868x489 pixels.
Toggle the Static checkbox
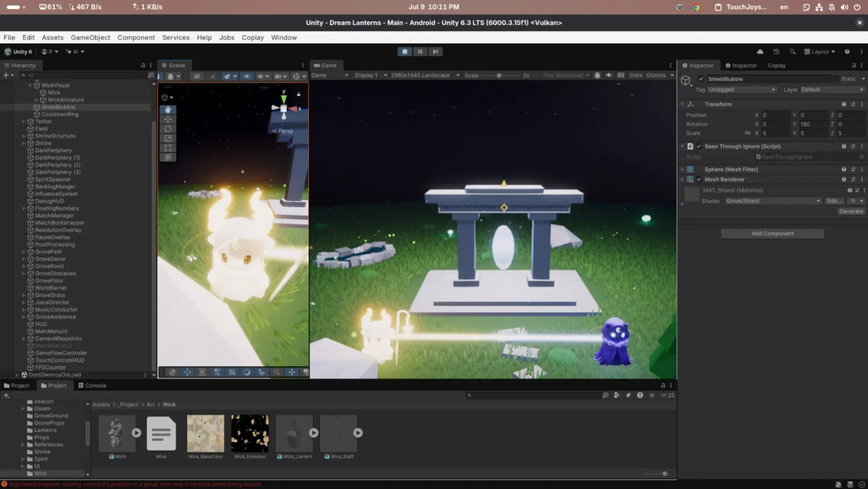pyautogui.click(x=836, y=79)
